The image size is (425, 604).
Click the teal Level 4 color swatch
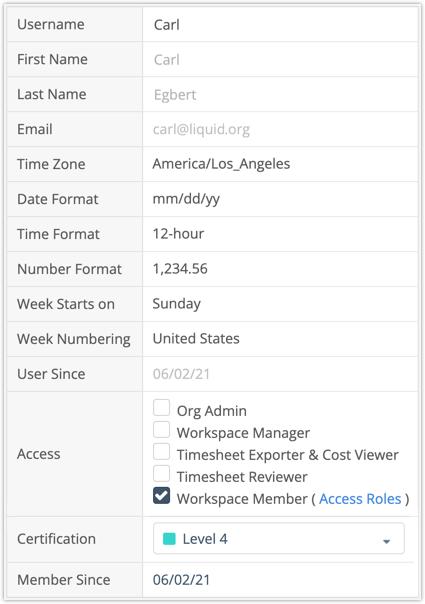170,539
